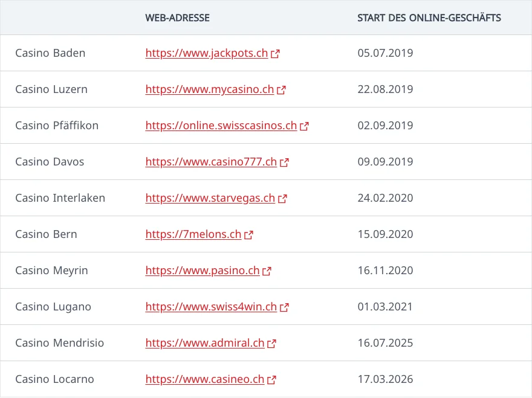The width and height of the screenshot is (532, 398).
Task: Click external-link icon beside online.swisscasinos.ch
Action: coord(304,126)
